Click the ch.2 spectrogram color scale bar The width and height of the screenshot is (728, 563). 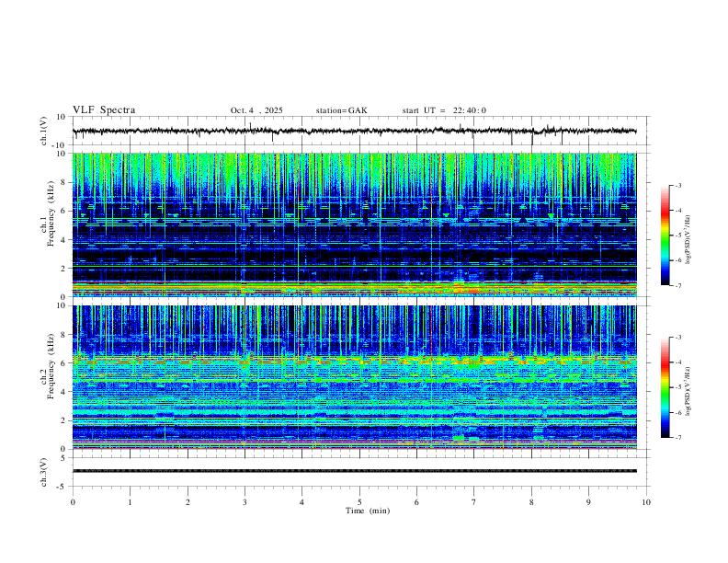[x=665, y=387]
